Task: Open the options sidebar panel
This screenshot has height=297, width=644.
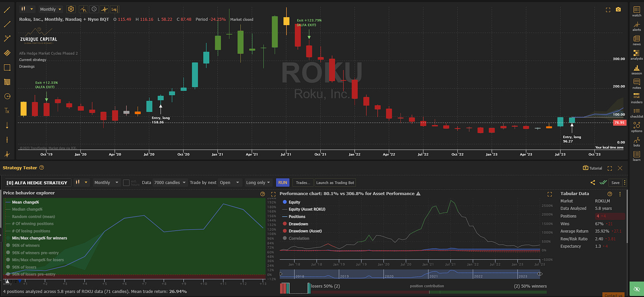Action: (x=636, y=127)
